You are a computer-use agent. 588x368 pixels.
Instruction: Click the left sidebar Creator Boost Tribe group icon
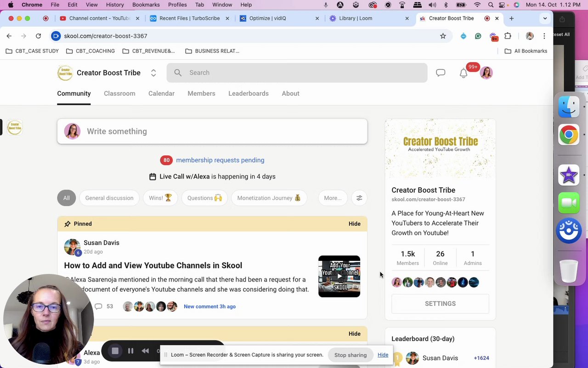click(x=15, y=127)
